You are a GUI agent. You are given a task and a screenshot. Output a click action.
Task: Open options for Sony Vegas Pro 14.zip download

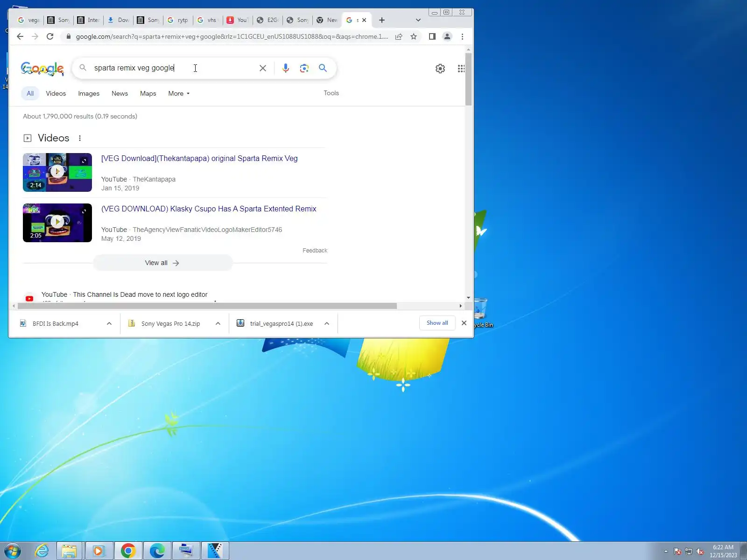point(218,323)
